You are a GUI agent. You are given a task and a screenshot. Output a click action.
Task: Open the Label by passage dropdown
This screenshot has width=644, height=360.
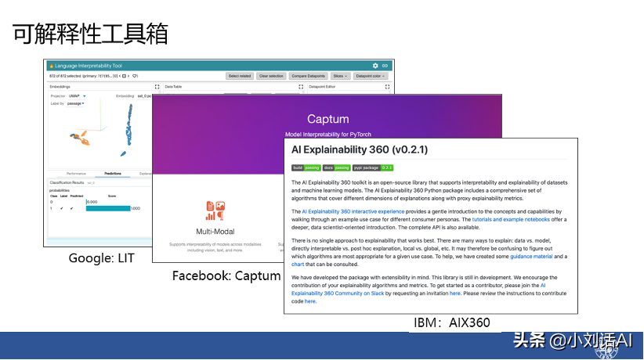coord(75,103)
